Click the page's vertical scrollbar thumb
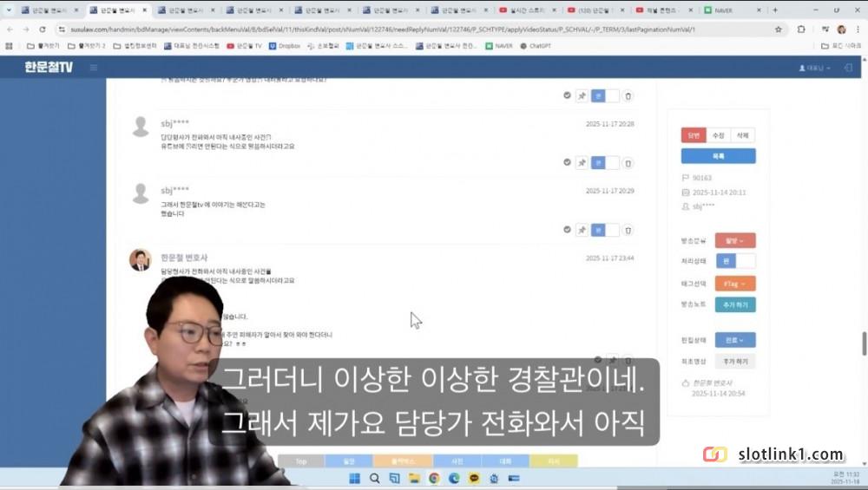 [x=865, y=344]
